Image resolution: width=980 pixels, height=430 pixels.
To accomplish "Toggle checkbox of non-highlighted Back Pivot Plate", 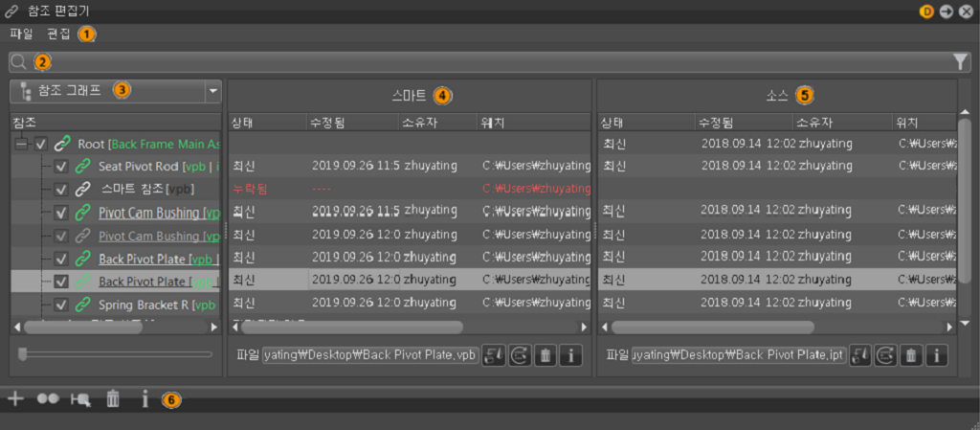I will coord(60,259).
